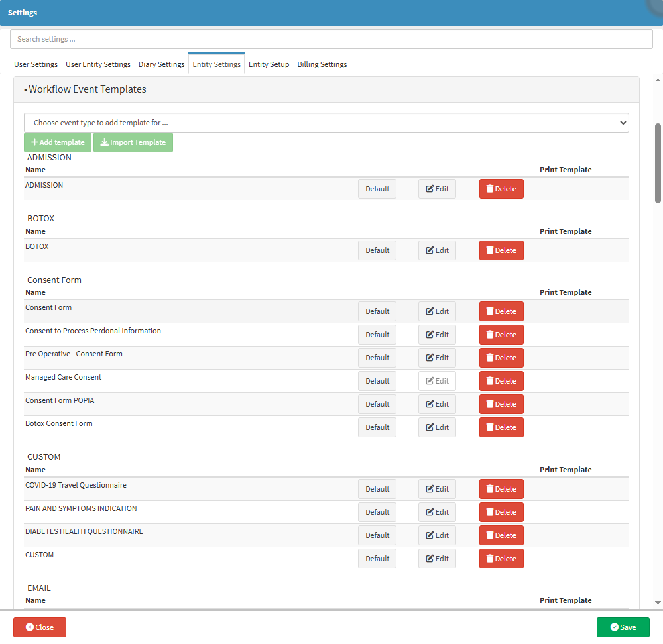Click the vertical scrollbar thumb
Viewport: 663px width, 644px height.
658,162
